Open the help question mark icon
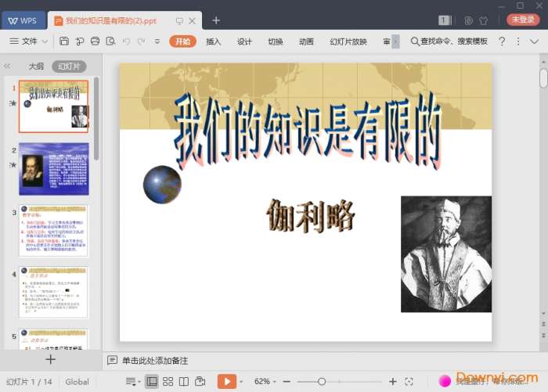 coord(502,41)
